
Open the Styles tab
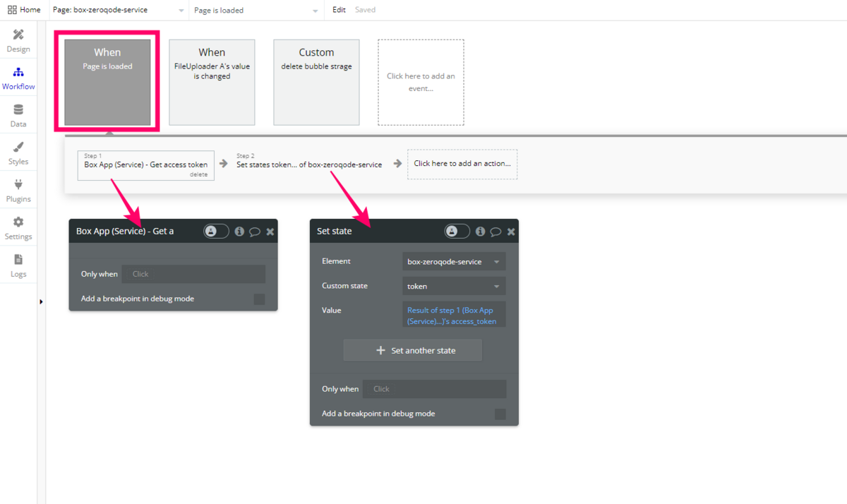[18, 153]
